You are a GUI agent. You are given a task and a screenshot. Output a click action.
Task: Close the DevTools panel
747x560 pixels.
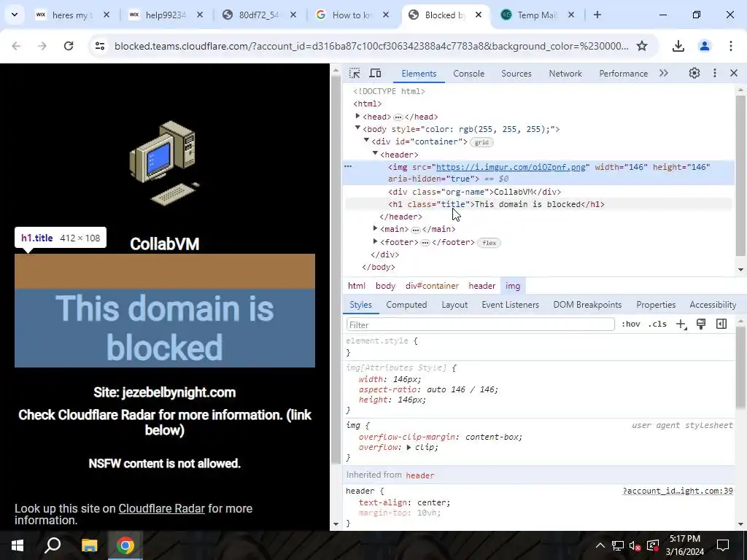click(x=734, y=73)
